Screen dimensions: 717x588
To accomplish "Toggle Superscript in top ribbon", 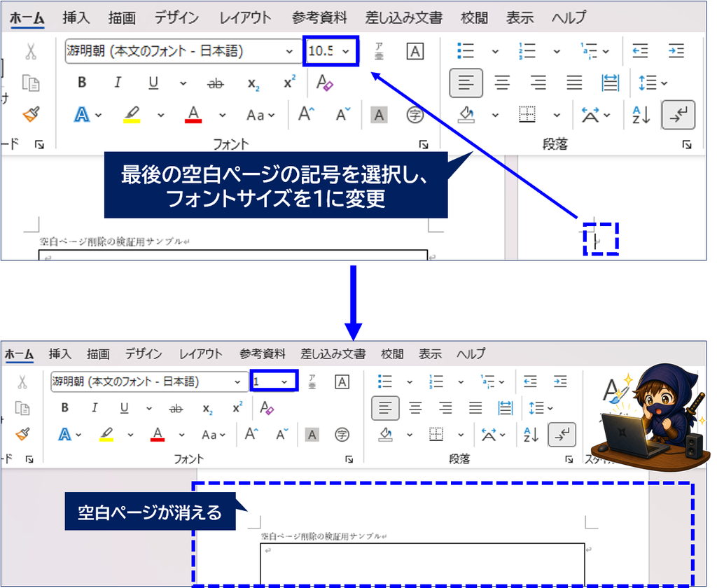I will tap(289, 83).
